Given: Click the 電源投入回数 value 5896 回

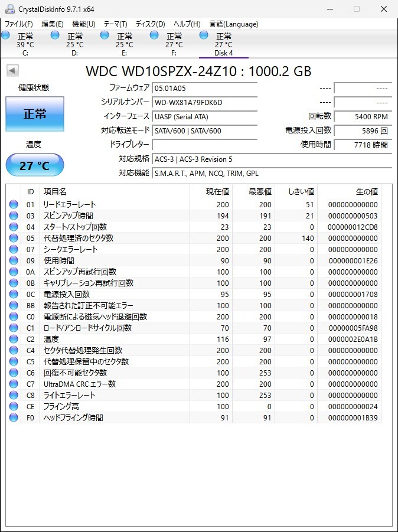Looking at the screenshot, I should [363, 130].
